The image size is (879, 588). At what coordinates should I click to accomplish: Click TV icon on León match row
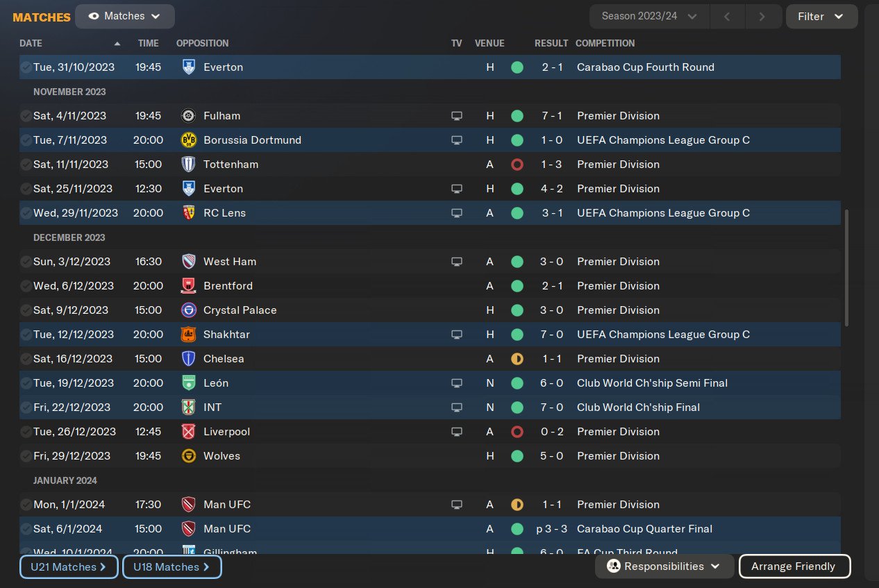click(456, 383)
